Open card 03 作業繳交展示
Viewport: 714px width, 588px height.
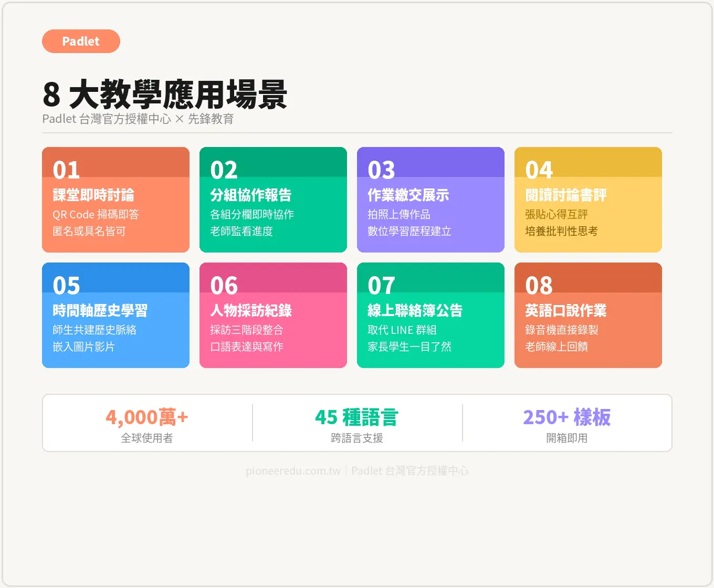click(430, 199)
